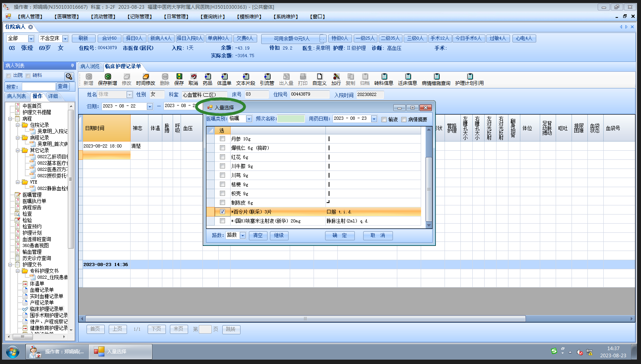Check the 桔梗 9g row checkbox
641x364 pixels.
tap(222, 184)
